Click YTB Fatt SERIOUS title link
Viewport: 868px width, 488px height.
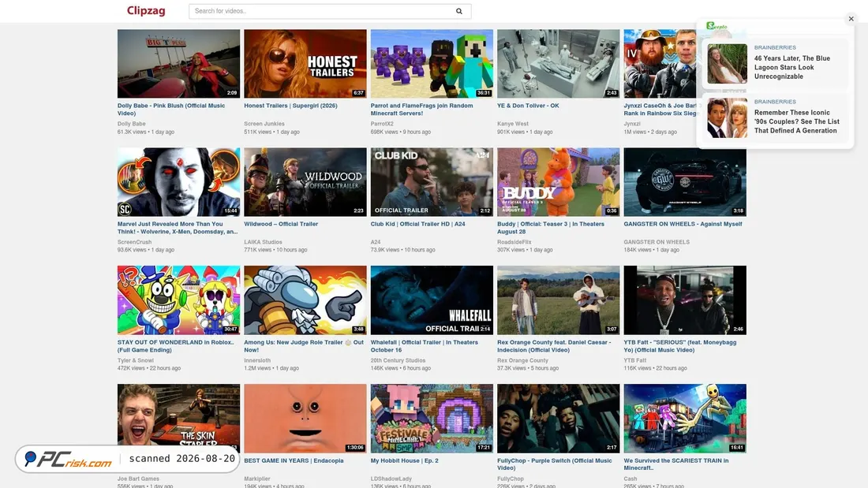pyautogui.click(x=680, y=346)
